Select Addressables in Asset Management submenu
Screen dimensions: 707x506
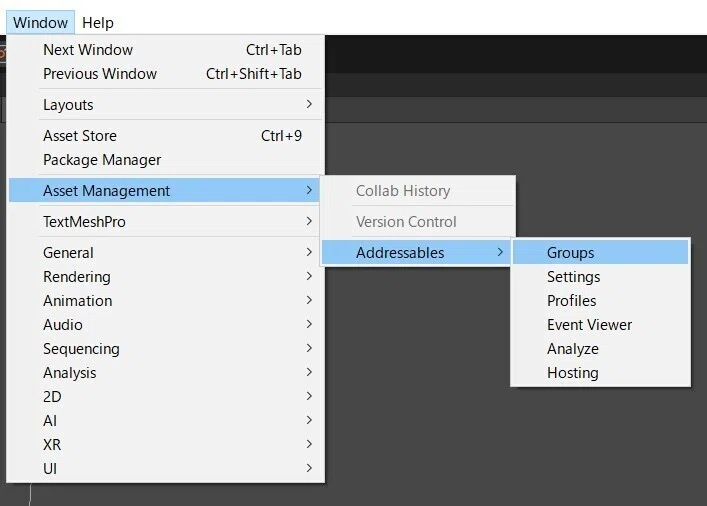click(x=416, y=253)
